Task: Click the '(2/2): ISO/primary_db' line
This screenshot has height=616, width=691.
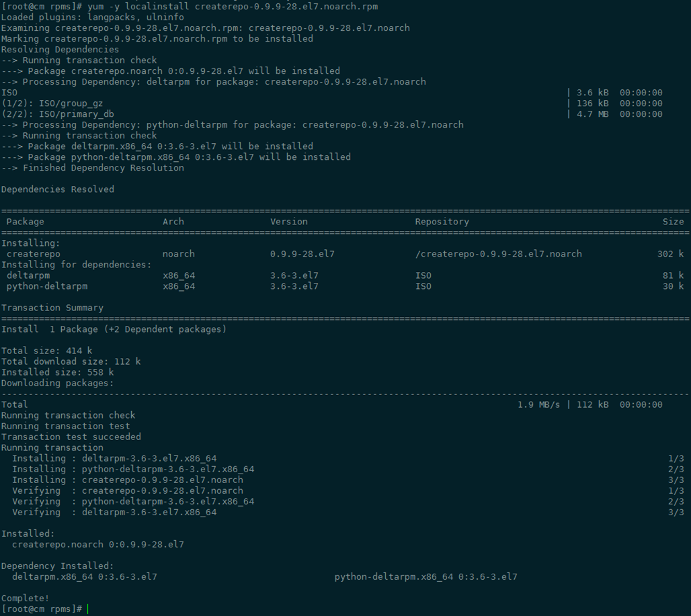Action: tap(57, 114)
